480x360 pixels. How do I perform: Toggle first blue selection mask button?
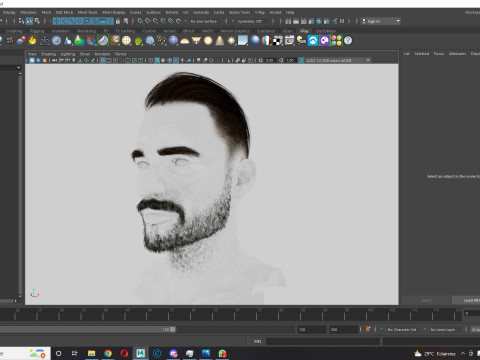point(56,21)
